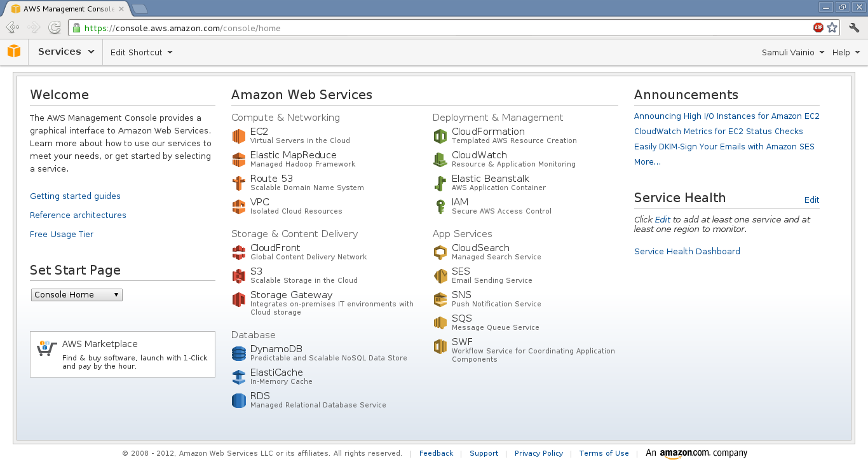Click the ElastiCache icon

[x=239, y=377]
